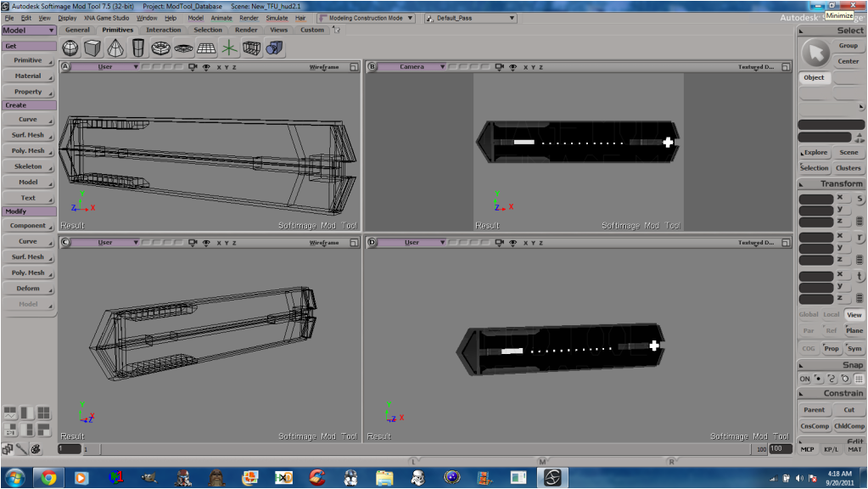This screenshot has width=868, height=489.
Task: Create a disc primitive from the toolbar
Action: pyautogui.click(x=183, y=48)
